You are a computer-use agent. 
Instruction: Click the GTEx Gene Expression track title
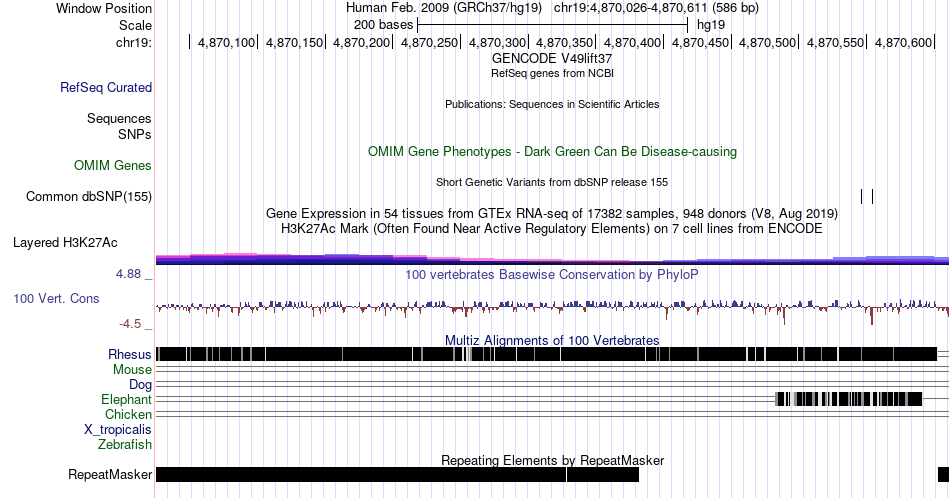552,213
